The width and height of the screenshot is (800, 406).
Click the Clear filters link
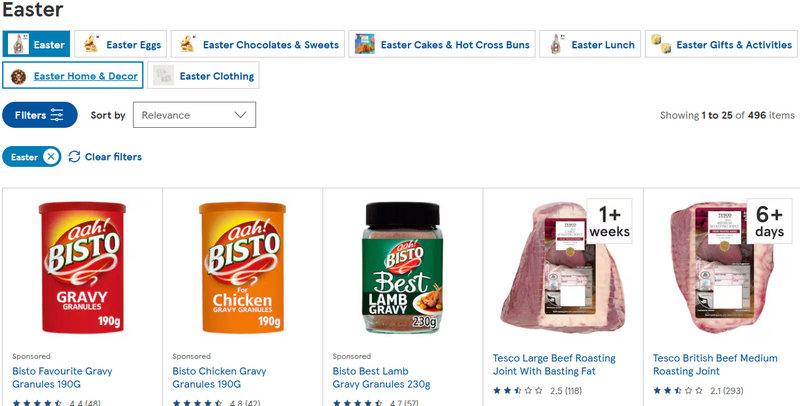point(113,157)
